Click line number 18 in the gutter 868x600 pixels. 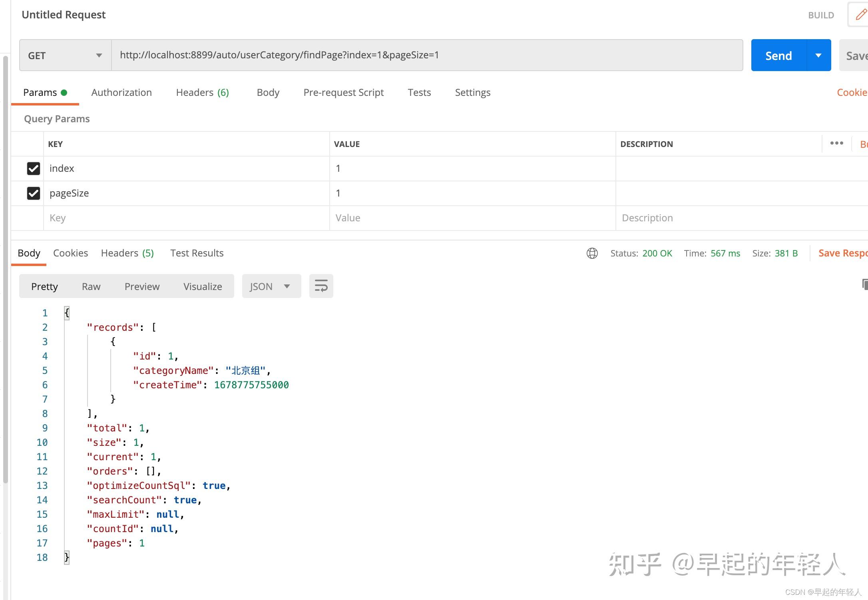(42, 558)
